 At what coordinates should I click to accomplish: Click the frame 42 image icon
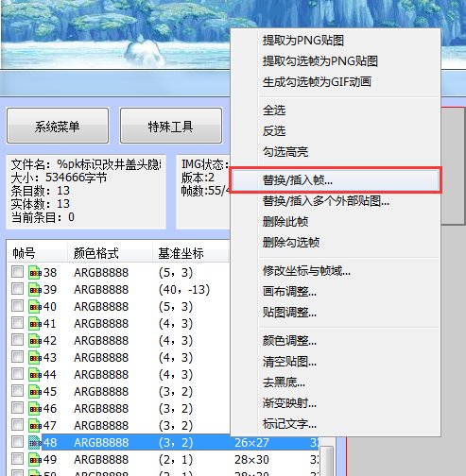(x=35, y=341)
